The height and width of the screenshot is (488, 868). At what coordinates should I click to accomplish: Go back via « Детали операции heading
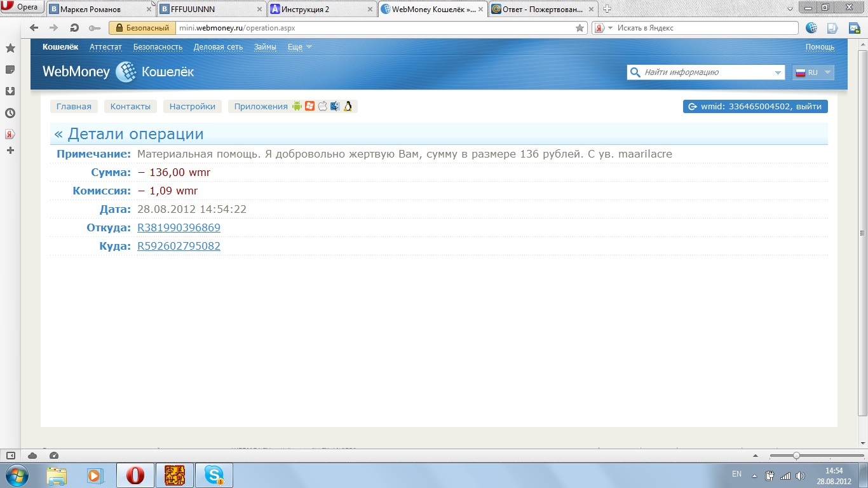click(x=129, y=134)
